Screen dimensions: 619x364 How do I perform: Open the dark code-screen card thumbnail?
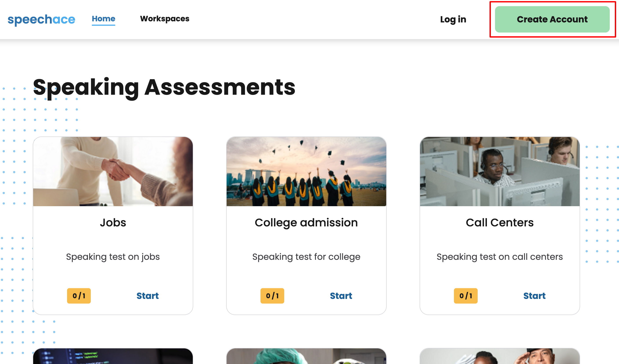pos(113,357)
